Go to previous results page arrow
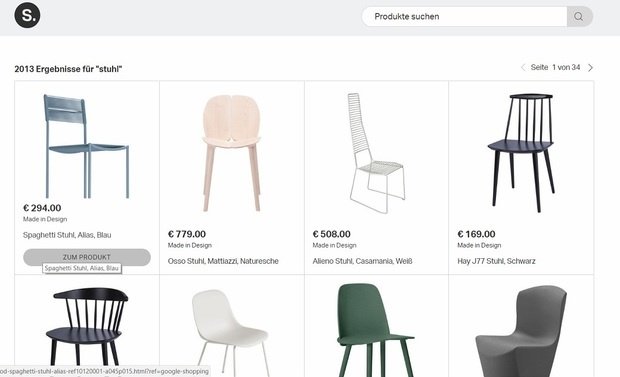 (x=523, y=68)
